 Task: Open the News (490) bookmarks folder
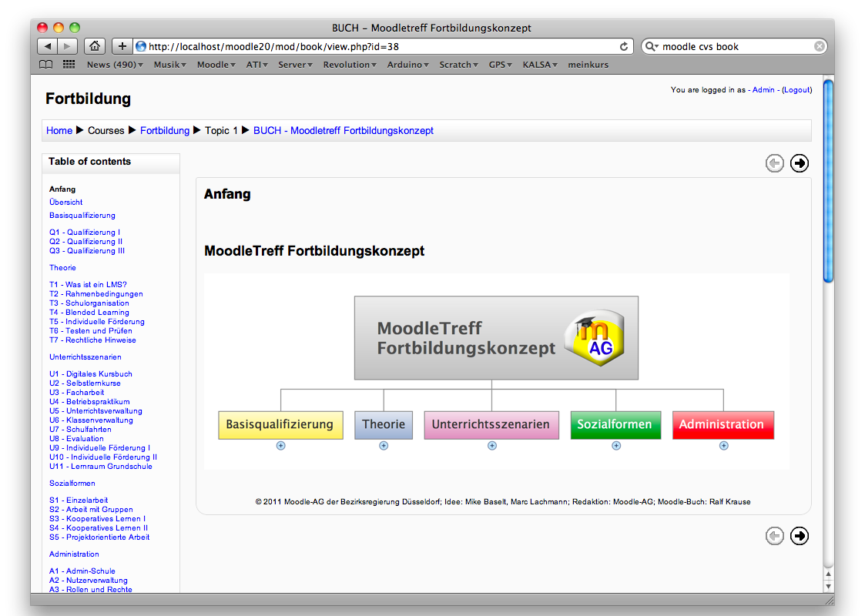coord(115,65)
